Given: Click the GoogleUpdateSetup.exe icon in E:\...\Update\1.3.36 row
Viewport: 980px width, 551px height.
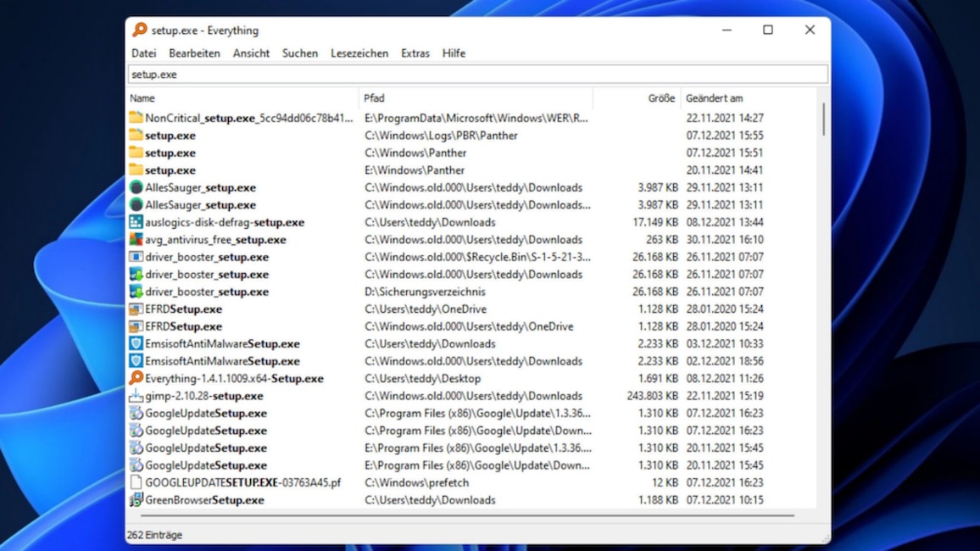Looking at the screenshot, I should pos(136,448).
